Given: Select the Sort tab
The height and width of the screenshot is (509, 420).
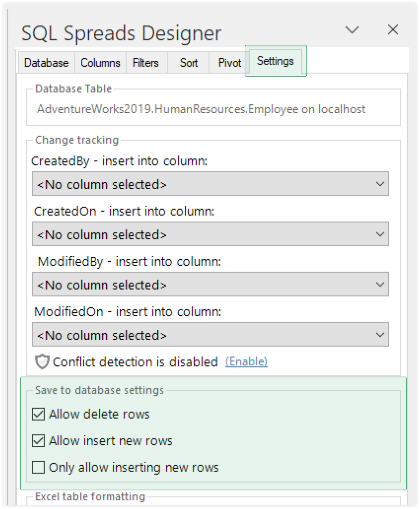Looking at the screenshot, I should click(189, 63).
